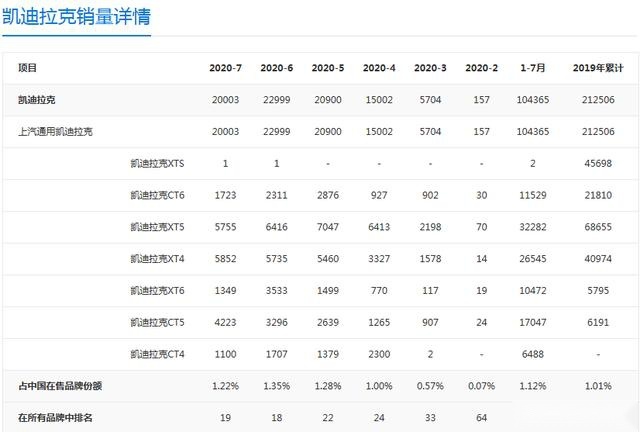
Task: Select the 2020-7 column header
Action: pyautogui.click(x=225, y=68)
